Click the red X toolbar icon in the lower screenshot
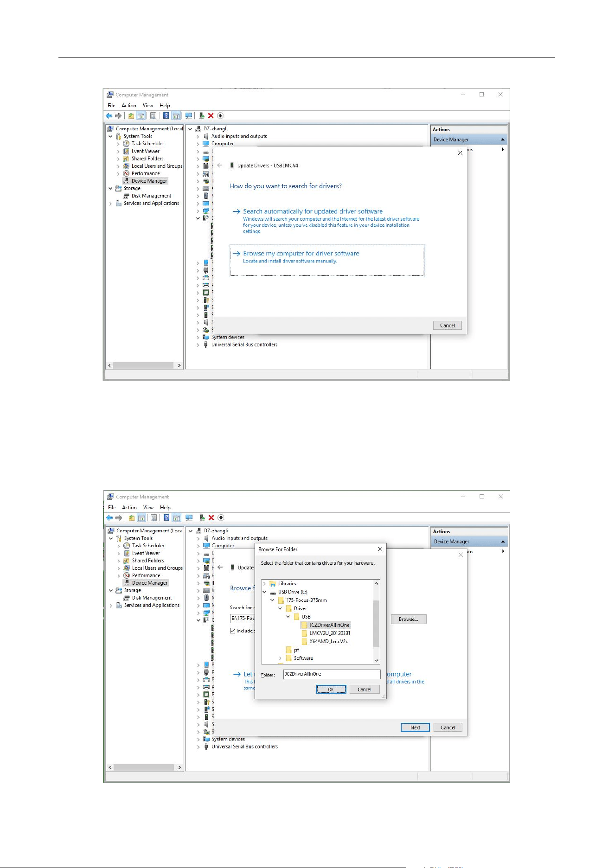The image size is (614, 868). tap(211, 518)
